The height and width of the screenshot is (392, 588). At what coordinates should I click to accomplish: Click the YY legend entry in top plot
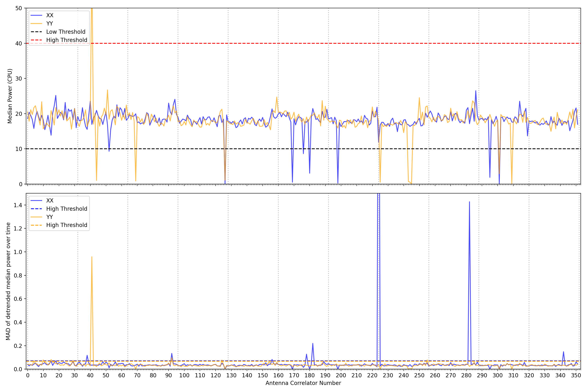click(x=50, y=24)
